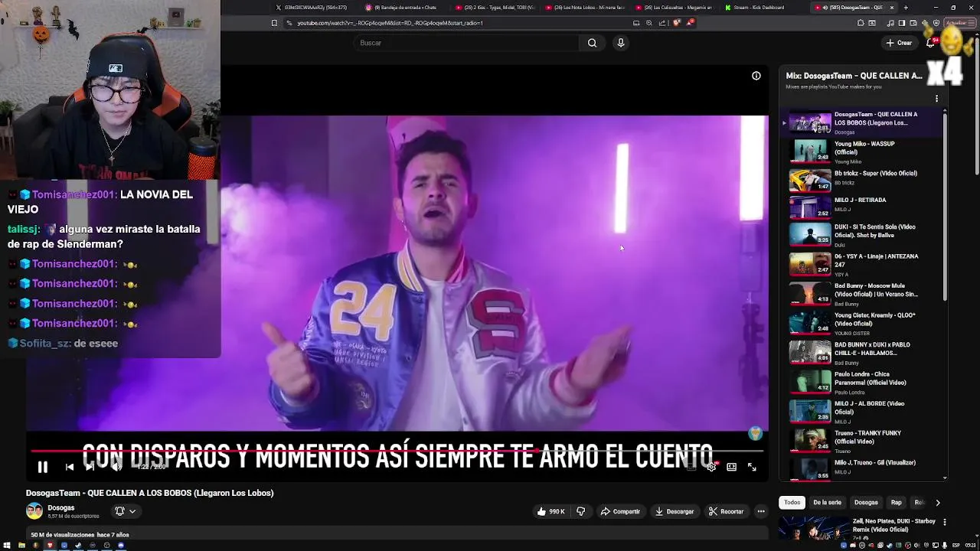Share the video via Compartir

coord(620,511)
